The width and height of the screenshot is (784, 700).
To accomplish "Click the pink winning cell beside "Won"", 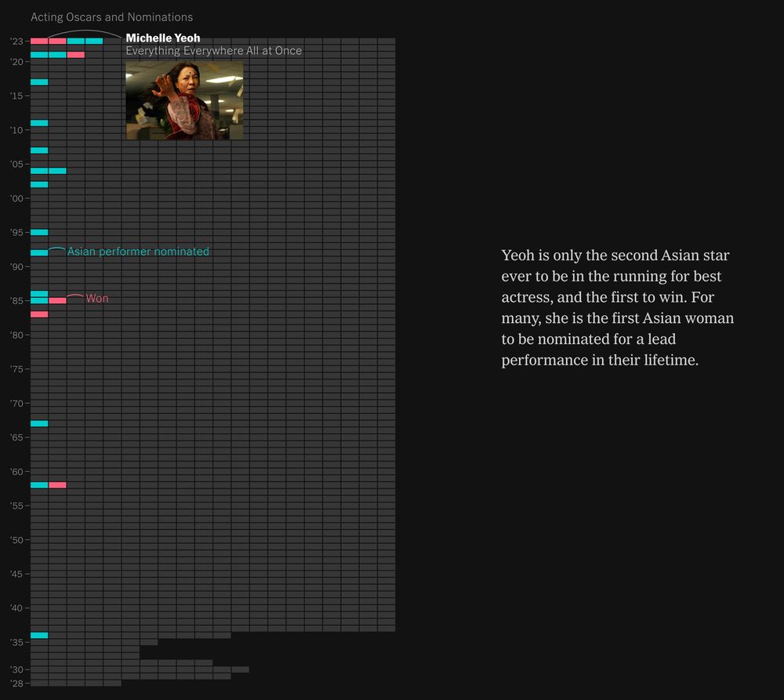I will (x=57, y=300).
